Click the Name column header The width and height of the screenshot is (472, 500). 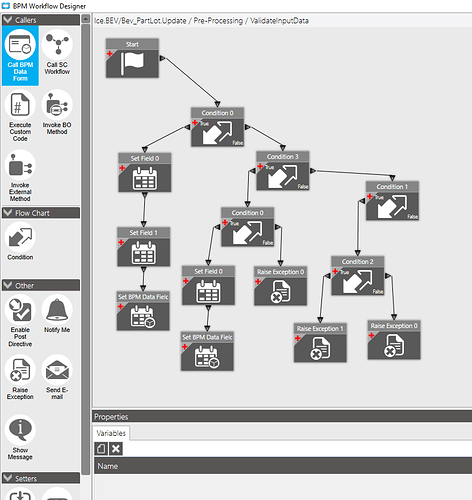[283, 466]
